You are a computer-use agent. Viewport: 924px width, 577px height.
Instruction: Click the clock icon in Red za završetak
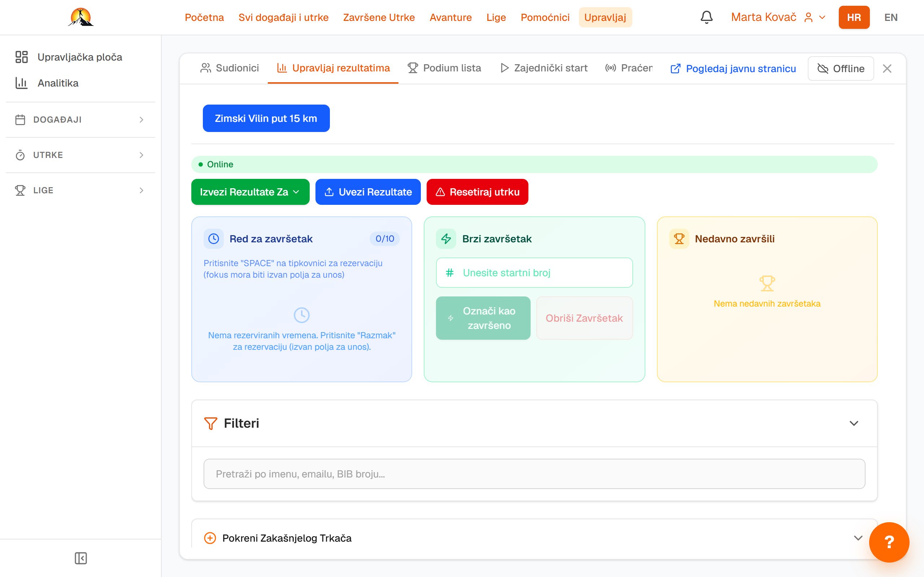coord(213,239)
